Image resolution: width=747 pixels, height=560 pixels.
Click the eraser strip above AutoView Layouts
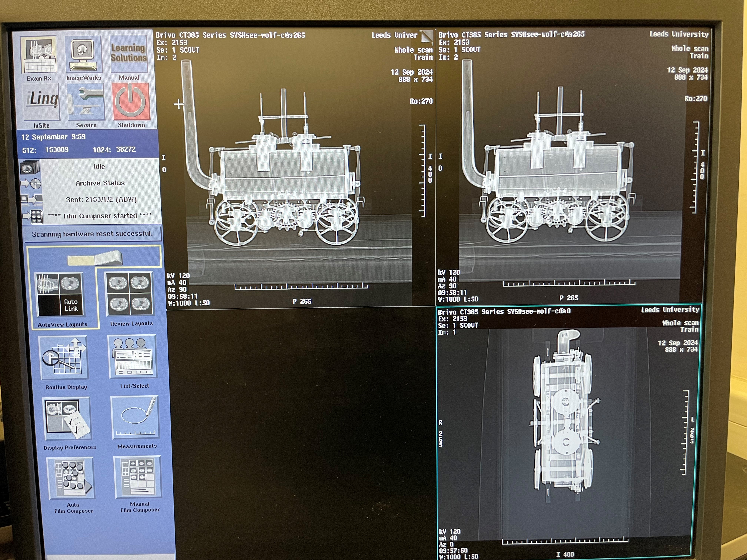95,259
